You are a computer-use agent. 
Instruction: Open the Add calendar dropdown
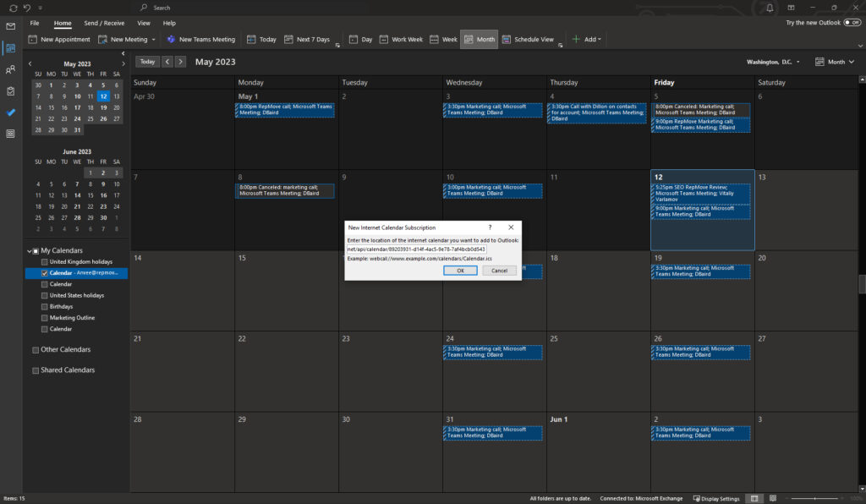tap(586, 39)
